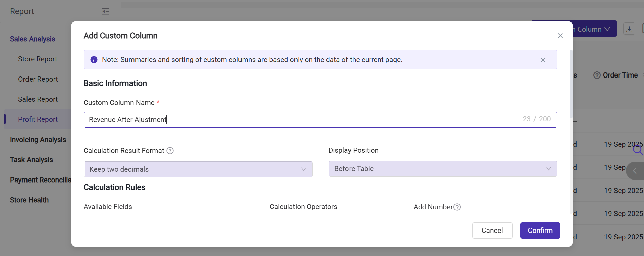644x256 pixels.
Task: Expand the side panel arrow tab
Action: (635, 171)
